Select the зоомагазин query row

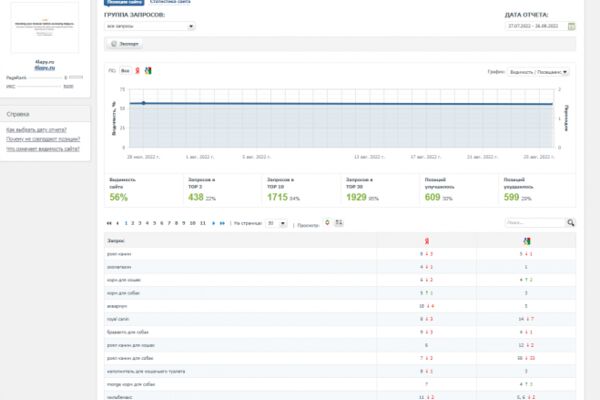[x=340, y=267]
